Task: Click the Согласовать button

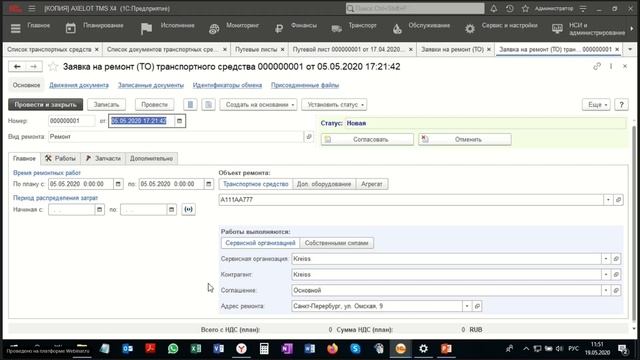Action: tap(367, 140)
